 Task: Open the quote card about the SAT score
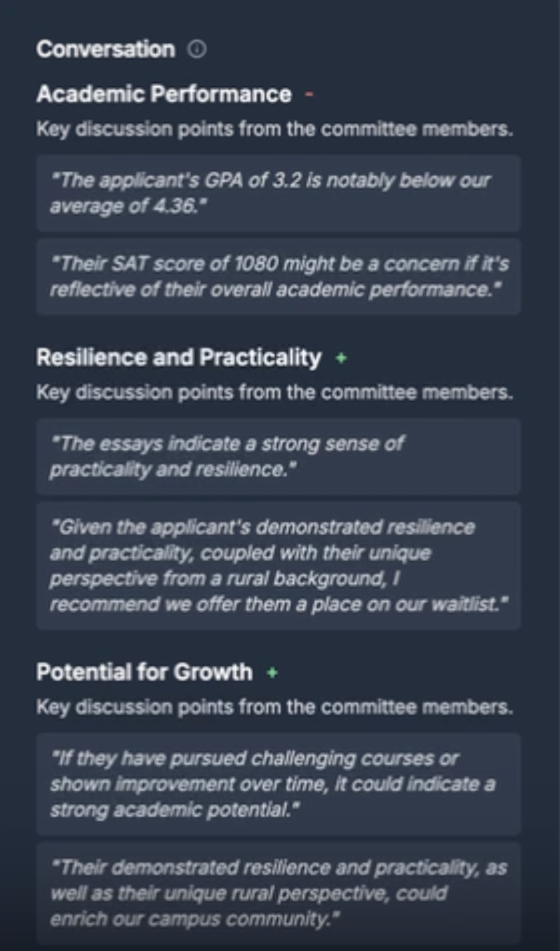tap(278, 277)
